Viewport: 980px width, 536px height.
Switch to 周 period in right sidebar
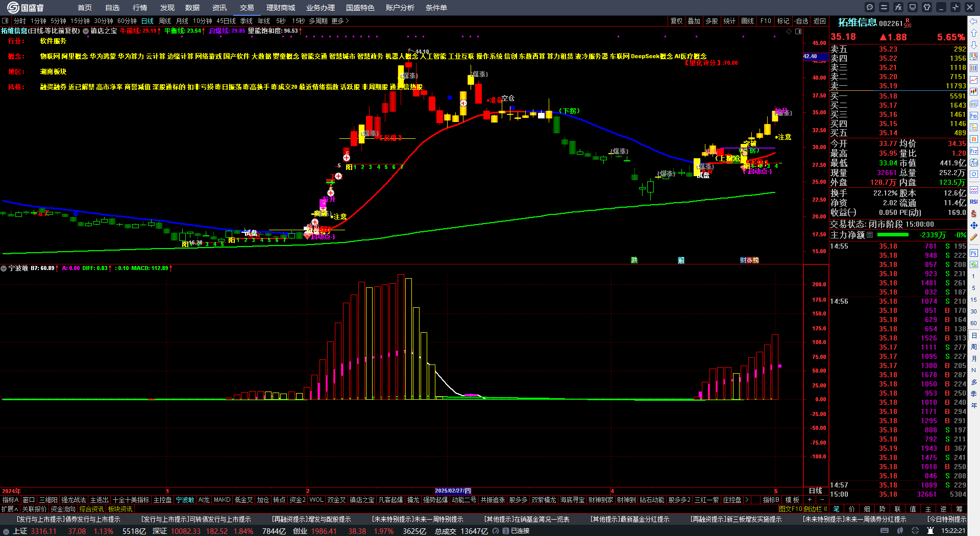[974, 347]
